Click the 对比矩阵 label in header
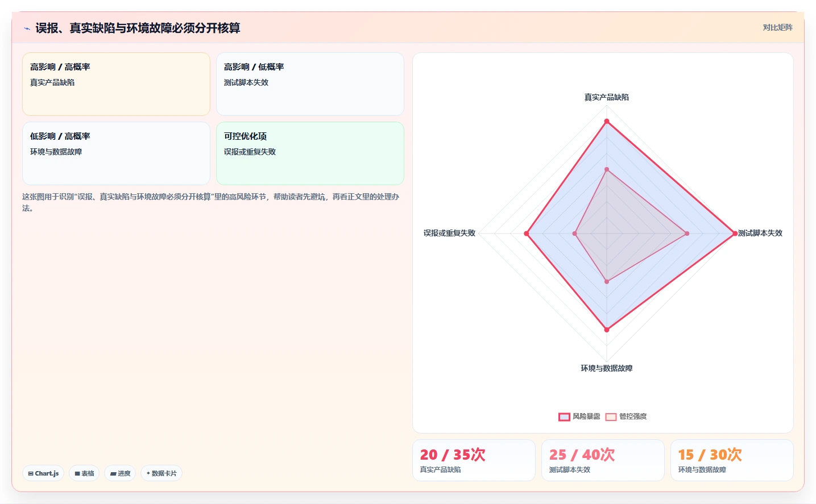 point(777,27)
